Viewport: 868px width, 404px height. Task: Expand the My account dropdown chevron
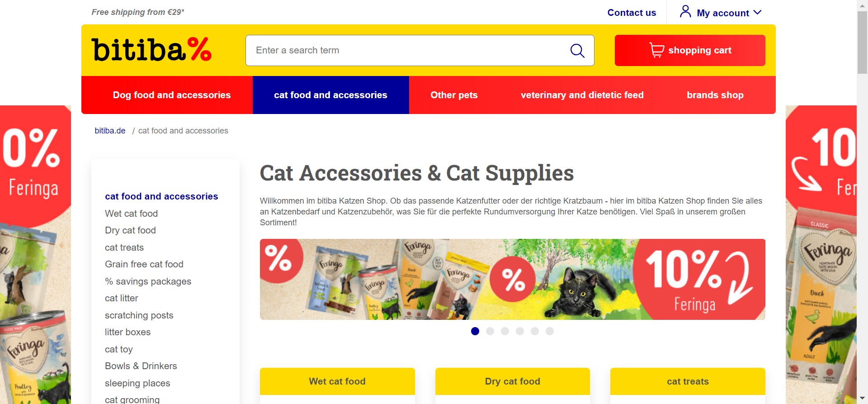[758, 13]
